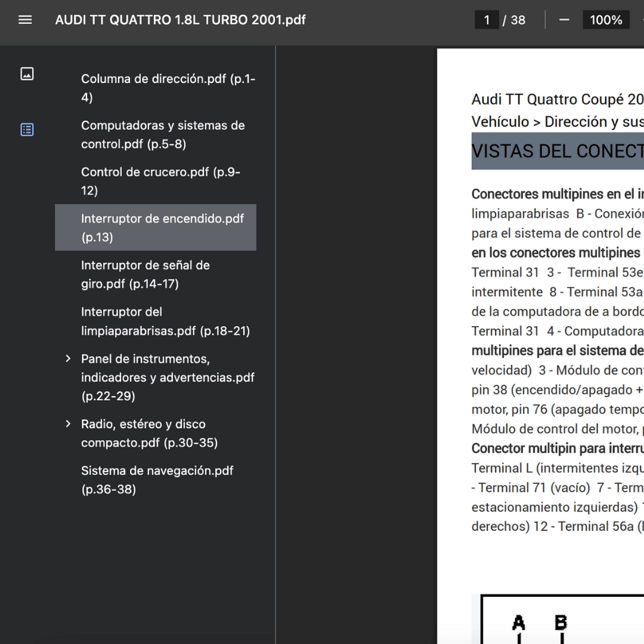
Task: Select the page number input field
Action: 487,20
